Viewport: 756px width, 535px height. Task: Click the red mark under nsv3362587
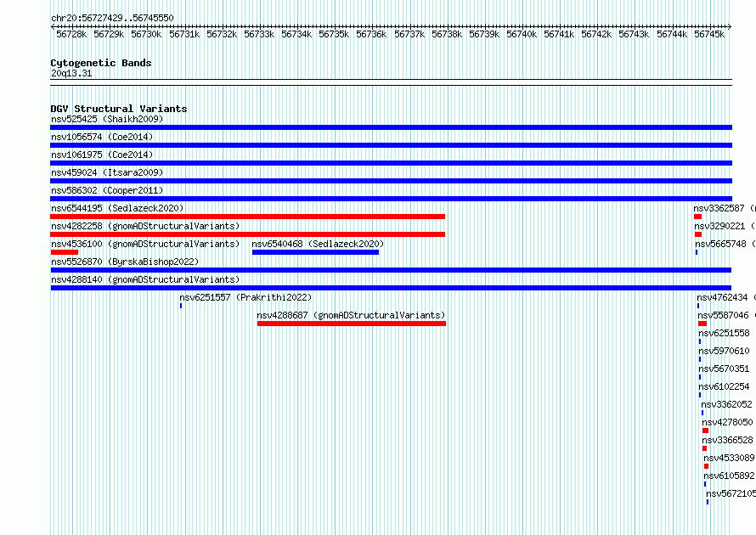[697, 217]
